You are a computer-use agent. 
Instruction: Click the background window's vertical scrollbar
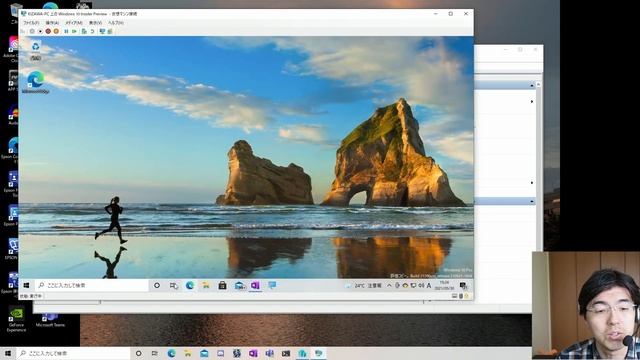pyautogui.click(x=538, y=167)
